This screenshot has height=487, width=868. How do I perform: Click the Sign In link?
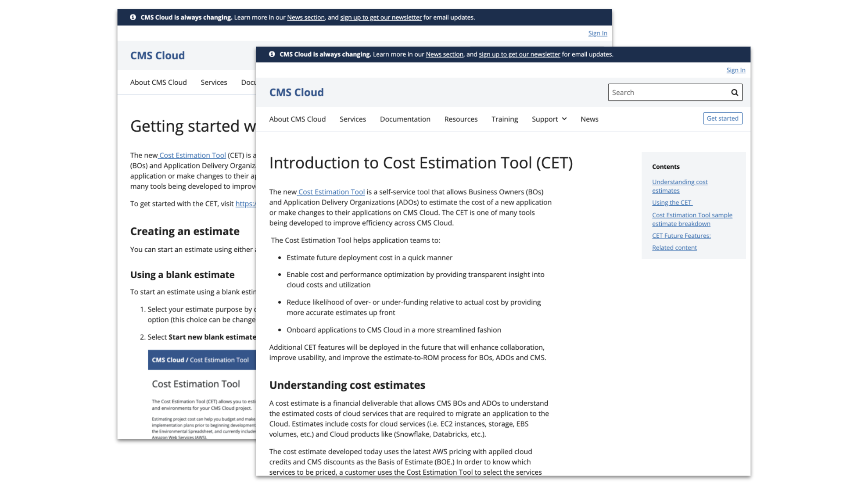point(735,70)
